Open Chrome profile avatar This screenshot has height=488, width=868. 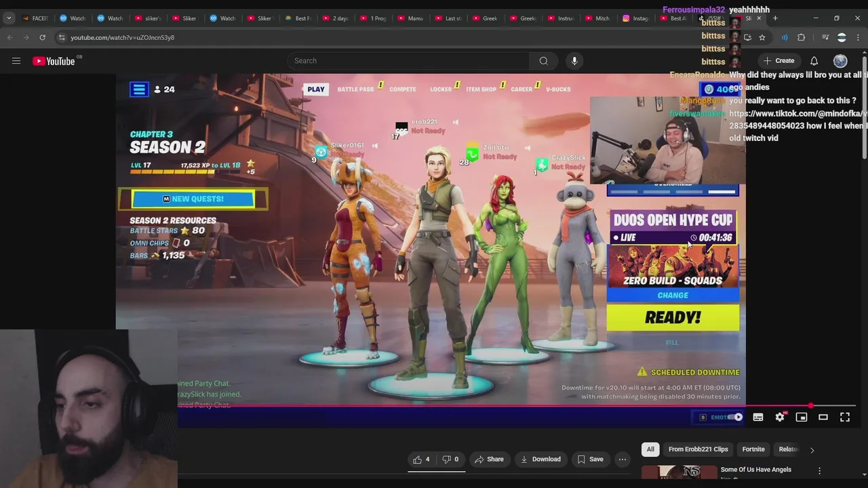point(842,37)
